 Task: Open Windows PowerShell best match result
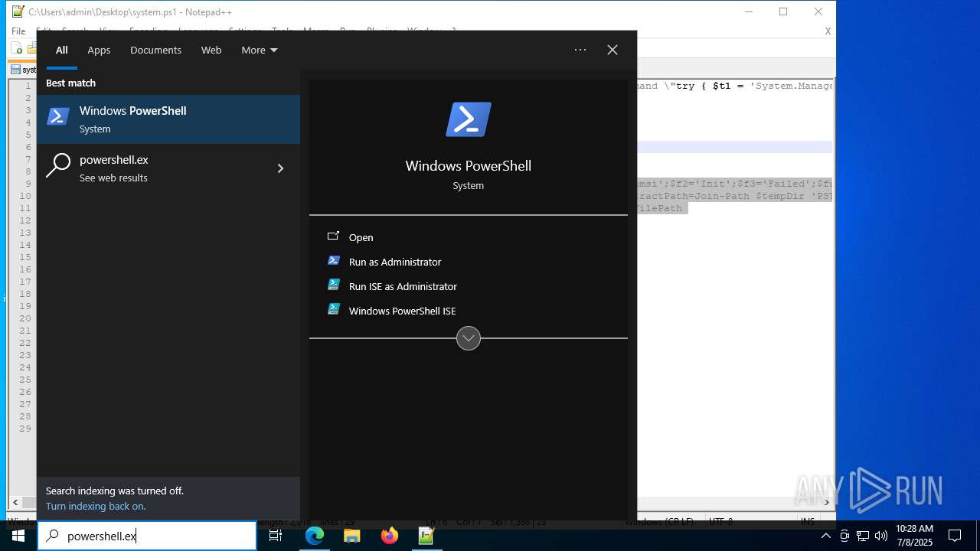click(x=168, y=119)
